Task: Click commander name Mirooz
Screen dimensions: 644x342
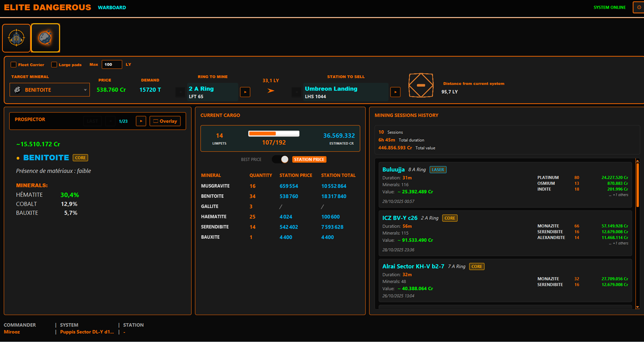Action: (x=12, y=332)
